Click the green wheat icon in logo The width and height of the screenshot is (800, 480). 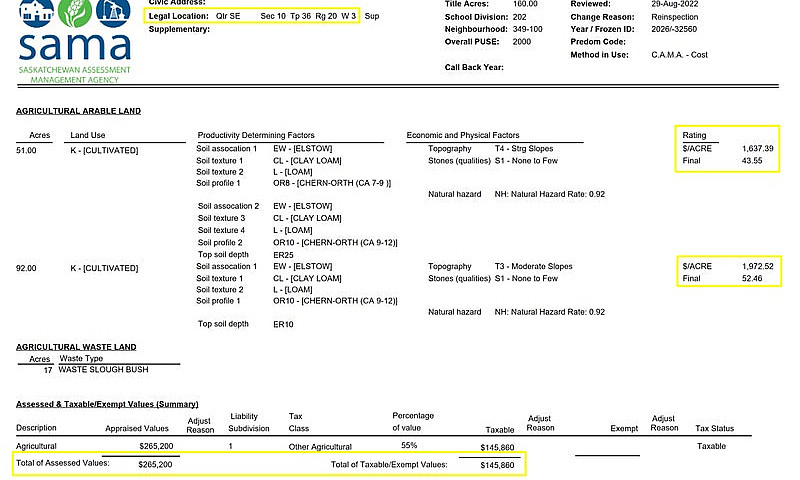tap(74, 13)
